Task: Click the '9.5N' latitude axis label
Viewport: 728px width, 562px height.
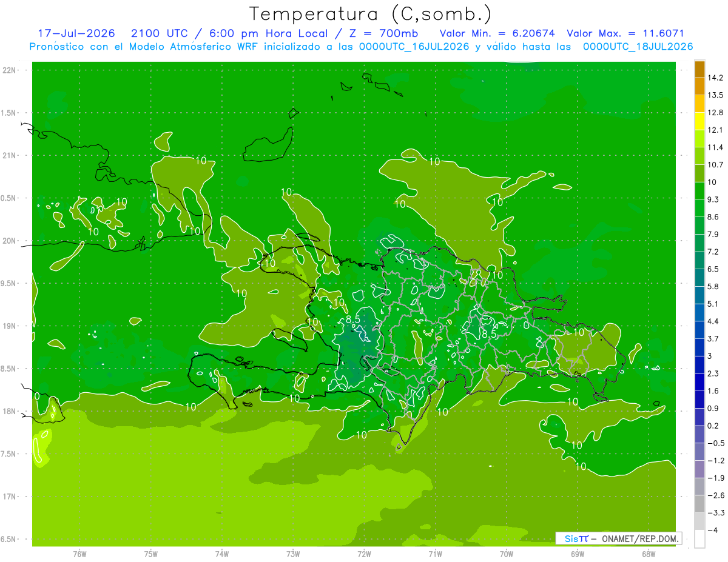Action: coord(10,284)
